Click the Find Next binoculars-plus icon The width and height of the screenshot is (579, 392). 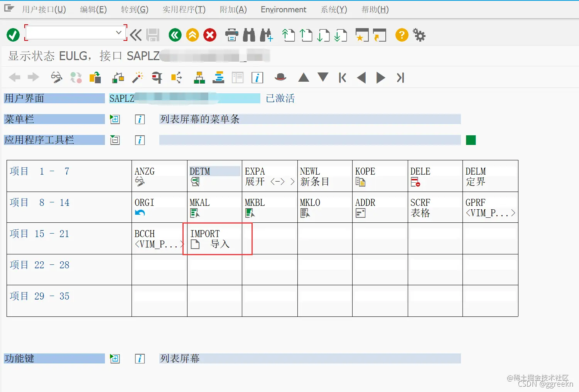coord(266,35)
